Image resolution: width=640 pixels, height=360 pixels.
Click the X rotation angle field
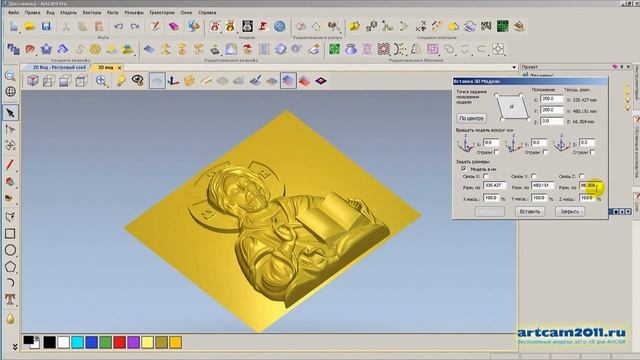click(491, 142)
